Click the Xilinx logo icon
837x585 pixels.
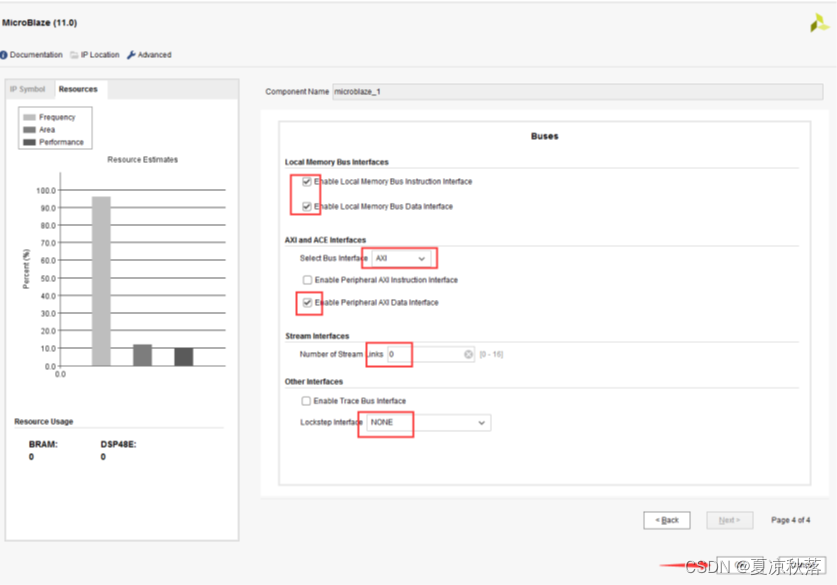(x=819, y=23)
